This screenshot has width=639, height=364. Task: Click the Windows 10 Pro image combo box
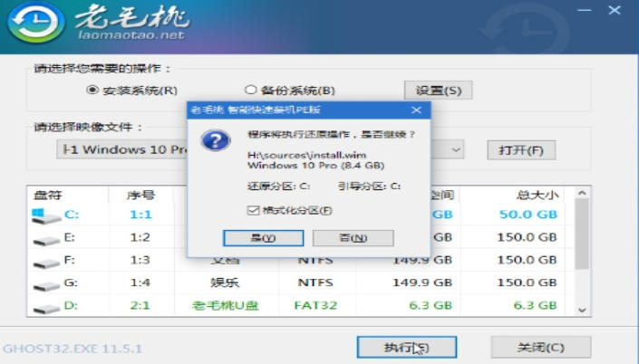coord(260,149)
